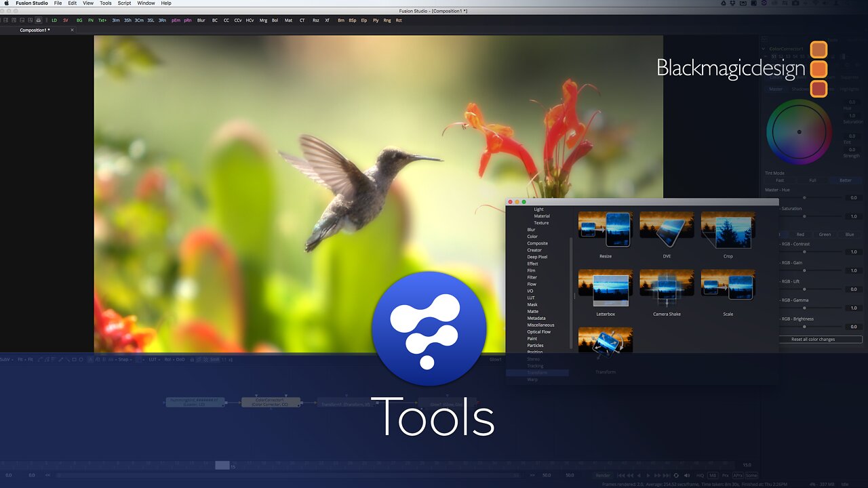Select Better tint mode
The height and width of the screenshot is (488, 868).
tap(845, 180)
